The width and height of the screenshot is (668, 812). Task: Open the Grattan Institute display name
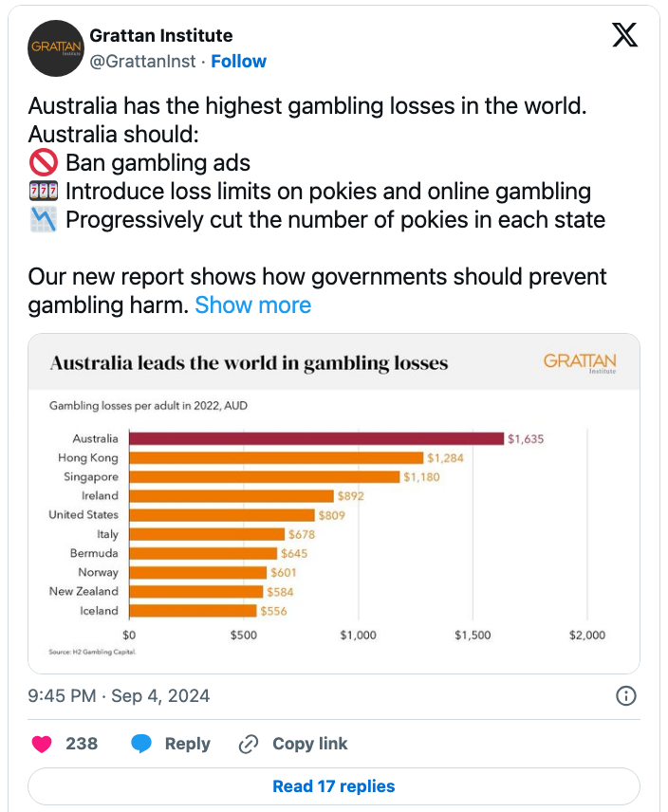[160, 36]
